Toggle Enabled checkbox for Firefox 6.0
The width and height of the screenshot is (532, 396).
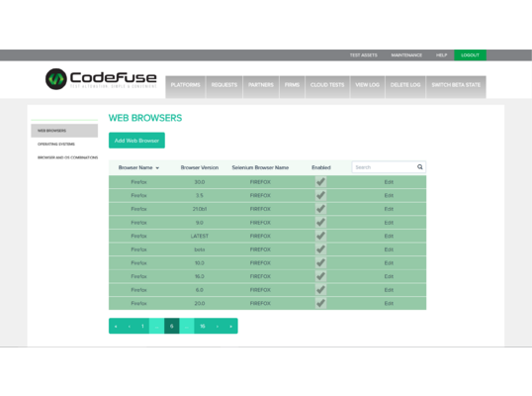click(x=320, y=290)
